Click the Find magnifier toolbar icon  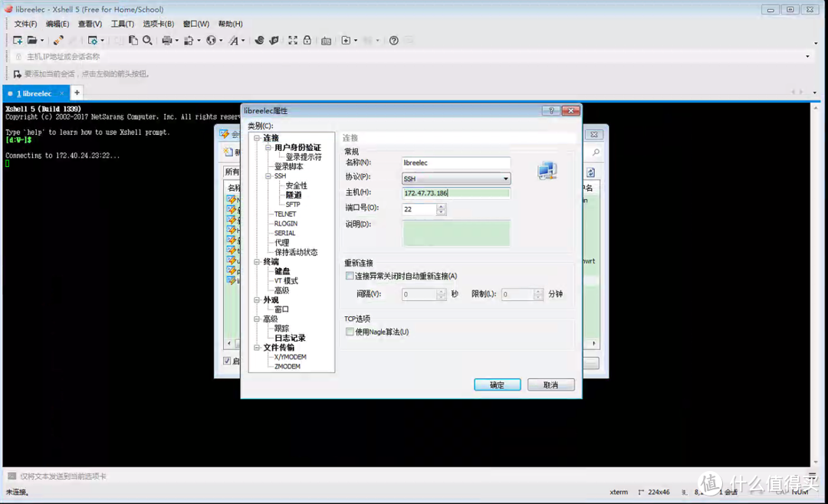tap(147, 40)
